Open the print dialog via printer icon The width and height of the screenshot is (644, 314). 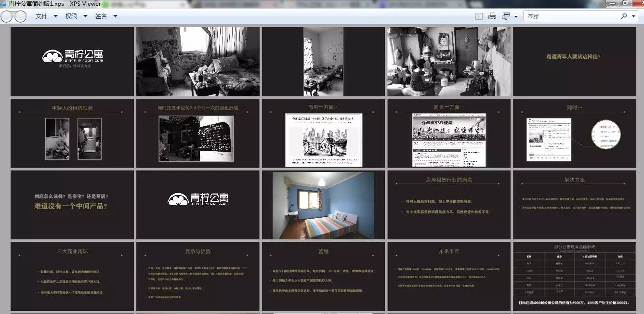pyautogui.click(x=492, y=16)
